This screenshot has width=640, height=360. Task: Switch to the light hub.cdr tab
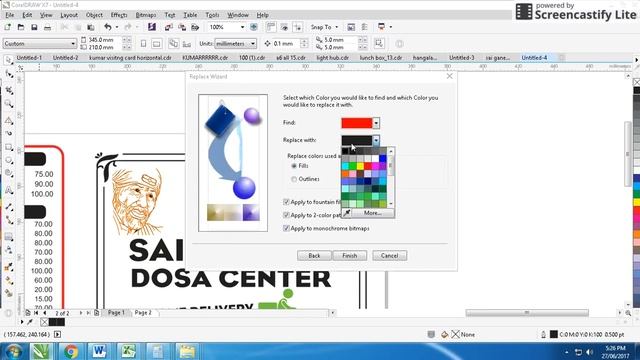click(x=333, y=58)
